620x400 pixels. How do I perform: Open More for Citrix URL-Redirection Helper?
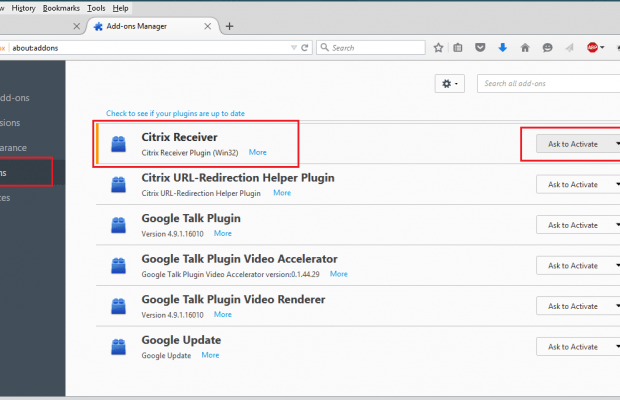click(x=282, y=193)
